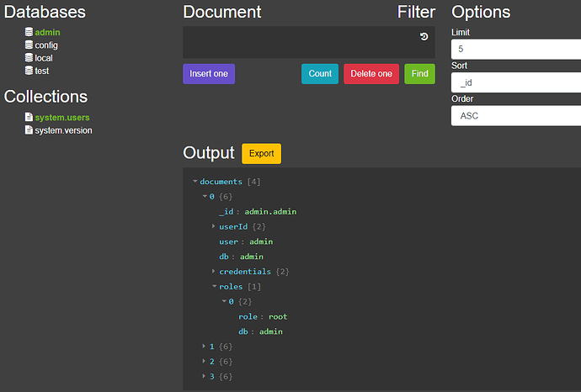
Task: Expand the credentials node
Action: (213, 272)
